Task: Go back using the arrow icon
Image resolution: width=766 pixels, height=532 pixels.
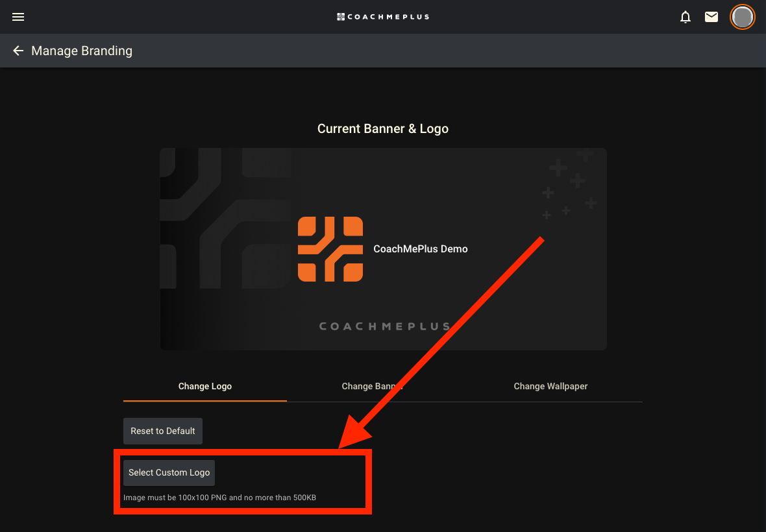Action: (18, 51)
